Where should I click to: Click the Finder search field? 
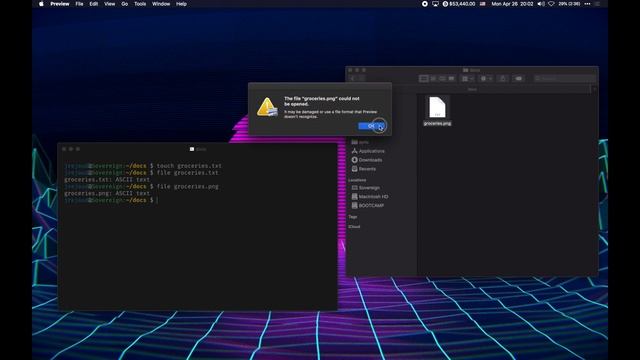(x=565, y=78)
